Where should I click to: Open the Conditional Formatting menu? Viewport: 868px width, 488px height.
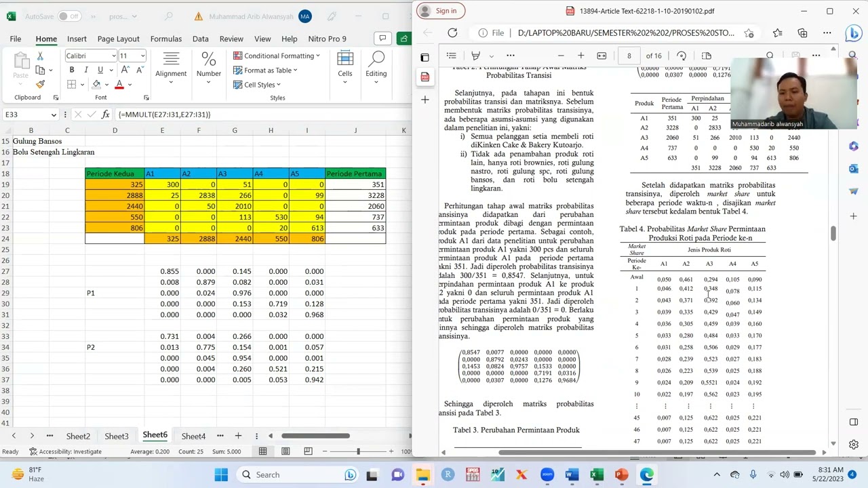point(277,56)
